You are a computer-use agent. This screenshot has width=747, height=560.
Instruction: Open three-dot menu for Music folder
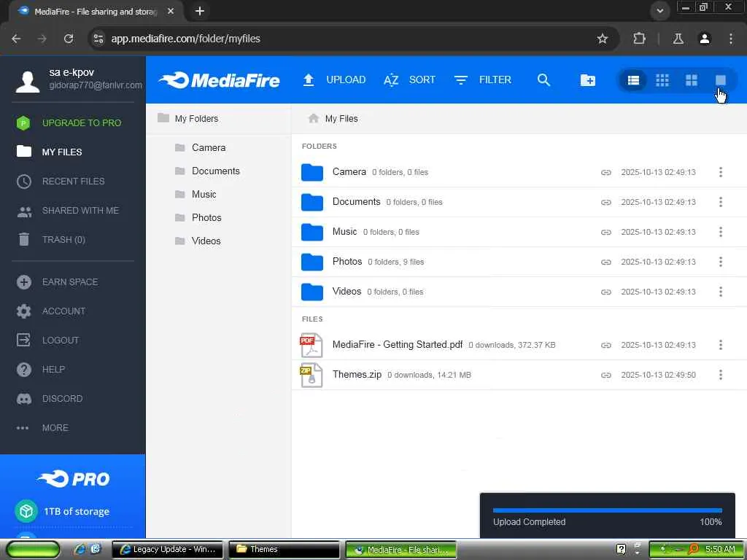coord(720,232)
